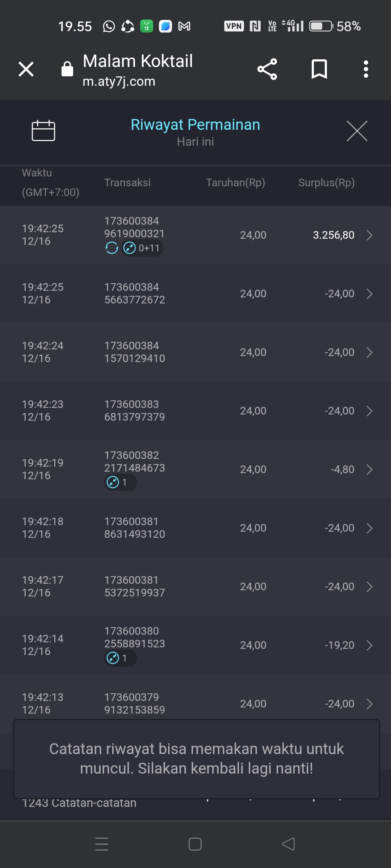Image resolution: width=391 pixels, height=868 pixels.
Task: Tap the 0+11 bonus badge
Action: coord(142,248)
